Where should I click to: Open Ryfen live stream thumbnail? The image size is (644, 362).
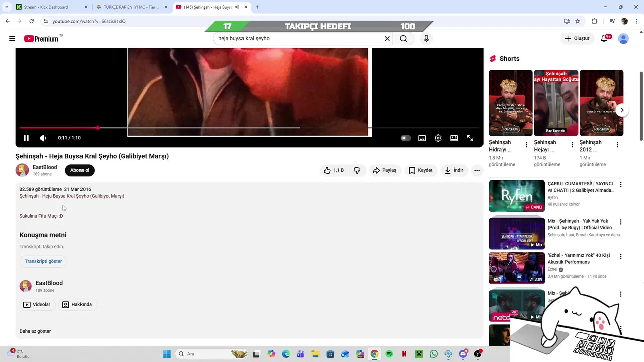(x=517, y=196)
